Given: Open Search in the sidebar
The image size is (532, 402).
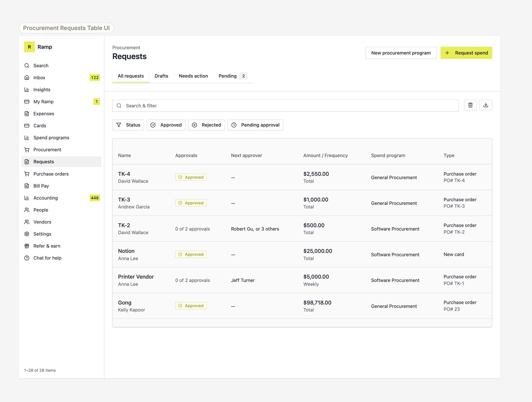Looking at the screenshot, I should 41,65.
